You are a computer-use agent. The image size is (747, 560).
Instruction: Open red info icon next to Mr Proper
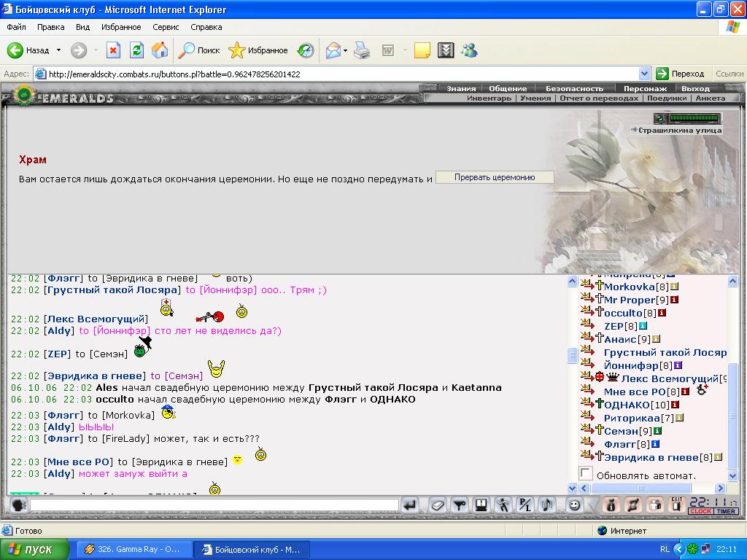tap(675, 300)
